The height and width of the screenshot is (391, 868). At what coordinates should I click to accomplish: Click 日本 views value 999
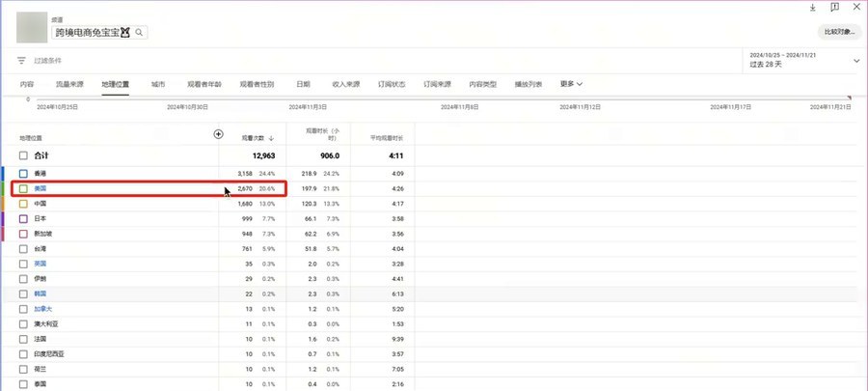click(x=248, y=219)
